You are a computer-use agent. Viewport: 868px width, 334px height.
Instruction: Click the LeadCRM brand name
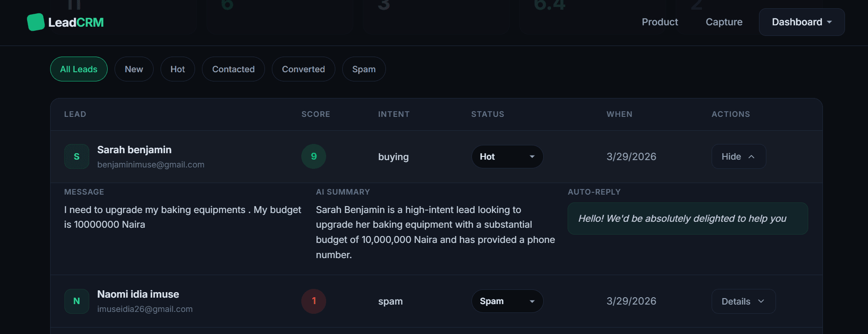(76, 23)
